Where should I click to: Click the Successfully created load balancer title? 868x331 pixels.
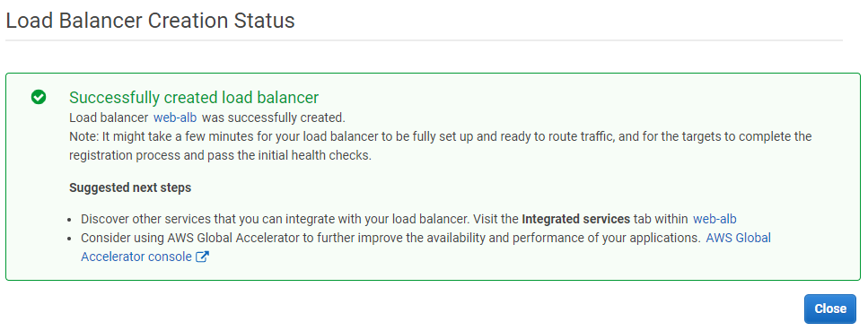tap(194, 98)
